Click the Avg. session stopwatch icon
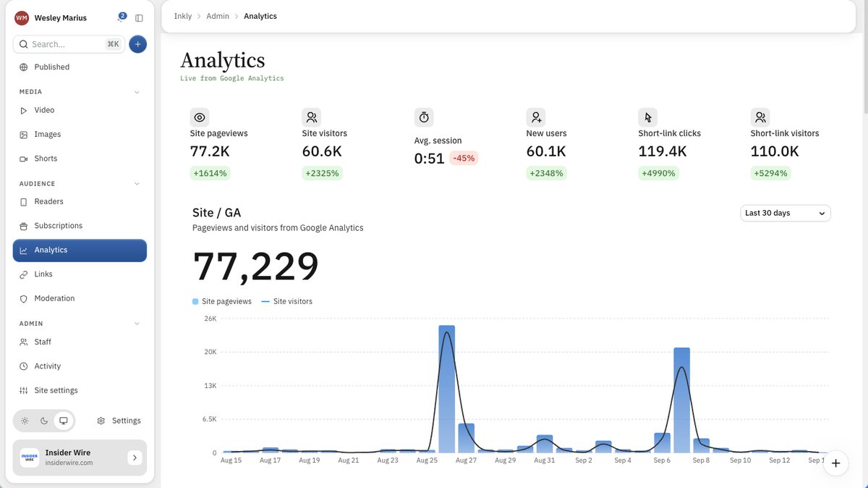868x488 pixels. [424, 117]
